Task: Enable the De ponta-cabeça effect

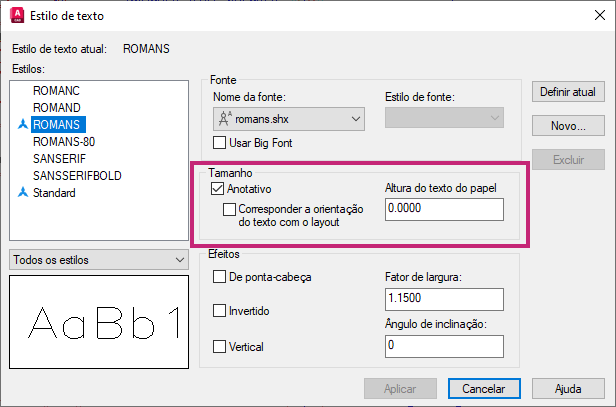Action: point(220,276)
